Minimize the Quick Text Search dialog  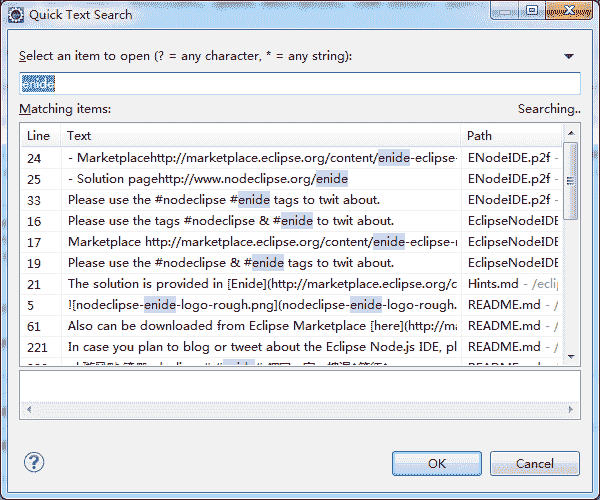click(x=505, y=11)
